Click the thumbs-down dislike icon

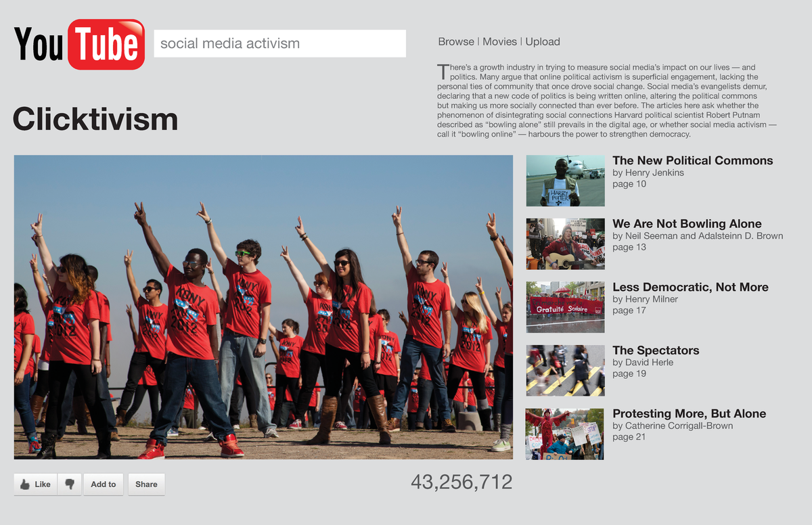coord(70,484)
